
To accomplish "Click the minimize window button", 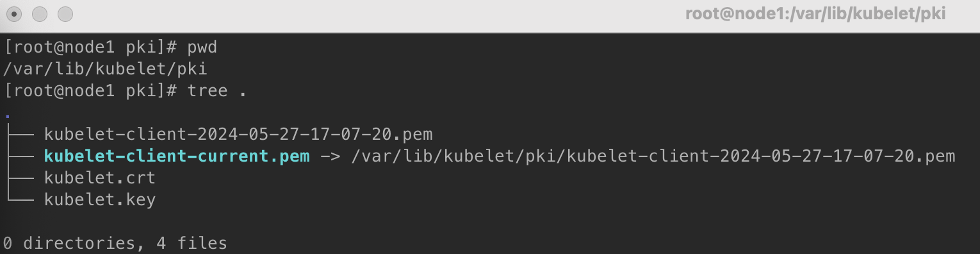I will coord(39,13).
